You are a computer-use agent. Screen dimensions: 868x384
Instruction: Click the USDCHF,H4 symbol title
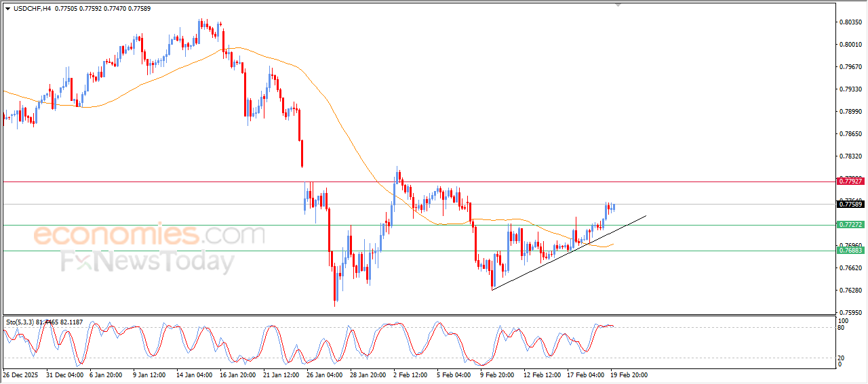click(31, 8)
